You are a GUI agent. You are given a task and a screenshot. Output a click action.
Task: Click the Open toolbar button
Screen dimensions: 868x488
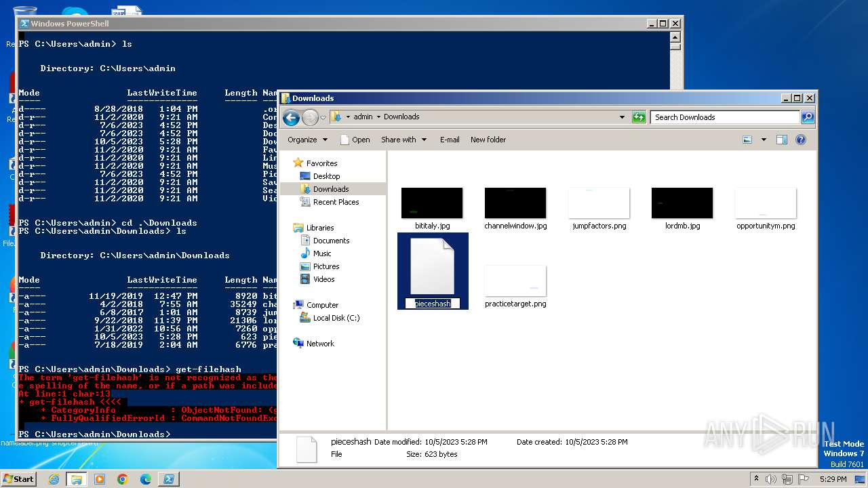tap(355, 140)
